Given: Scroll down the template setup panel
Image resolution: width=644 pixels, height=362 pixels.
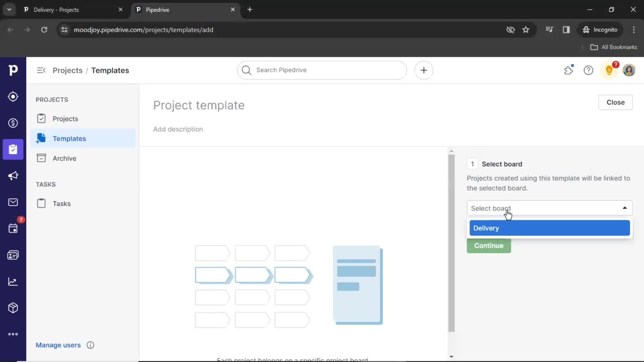Looking at the screenshot, I should point(451,356).
